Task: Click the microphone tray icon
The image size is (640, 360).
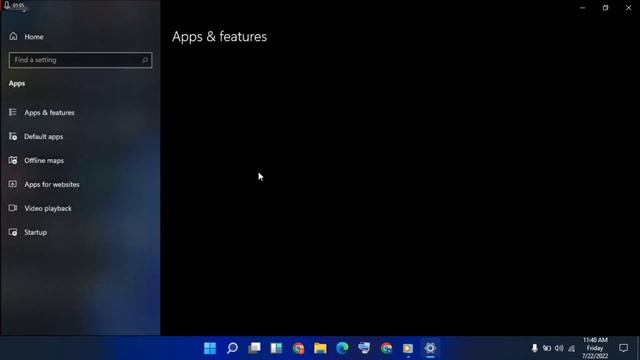Action: point(534,348)
